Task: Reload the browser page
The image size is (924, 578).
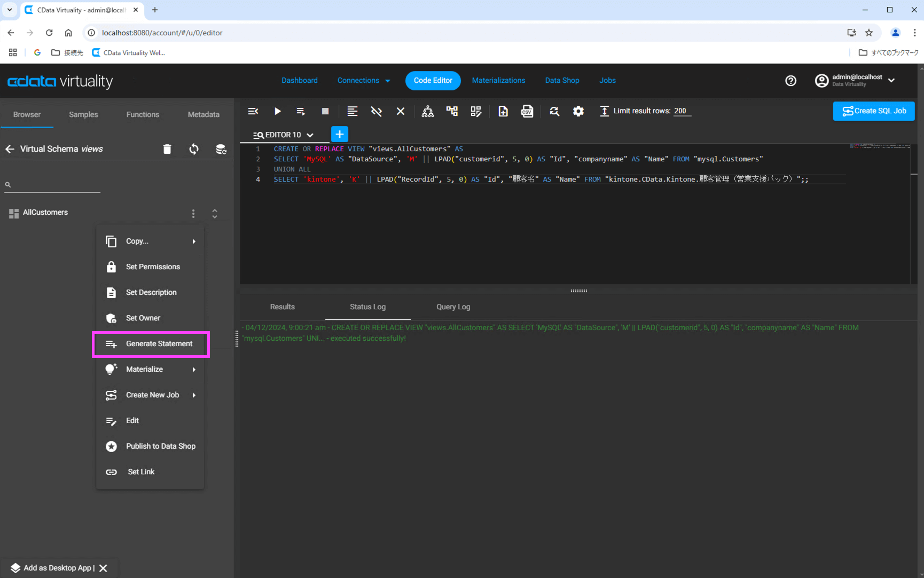Action: (x=49, y=33)
